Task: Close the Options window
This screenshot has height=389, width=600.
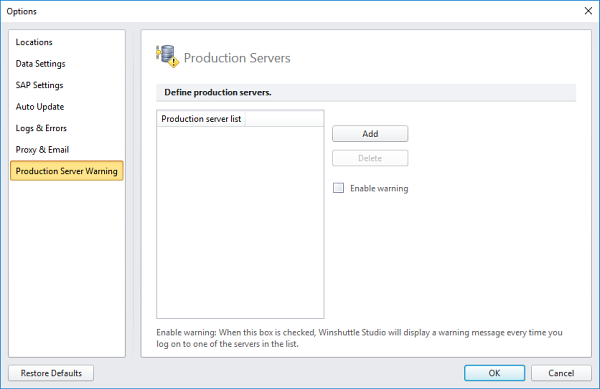Action: (588, 11)
